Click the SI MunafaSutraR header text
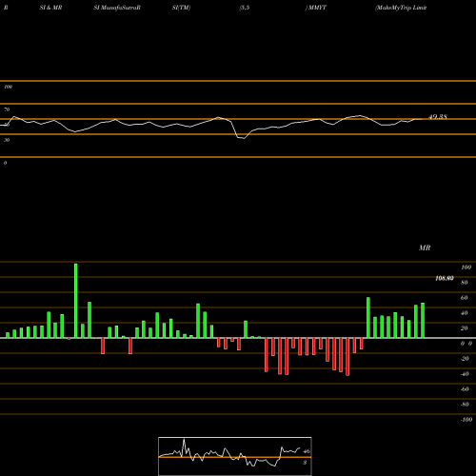 (117, 8)
